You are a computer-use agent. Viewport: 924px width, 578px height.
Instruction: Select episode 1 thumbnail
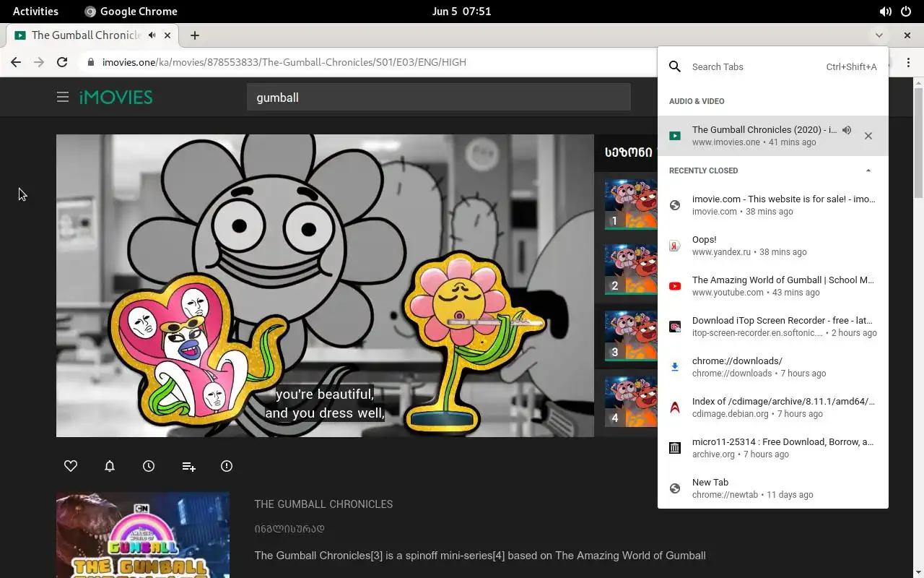point(631,204)
